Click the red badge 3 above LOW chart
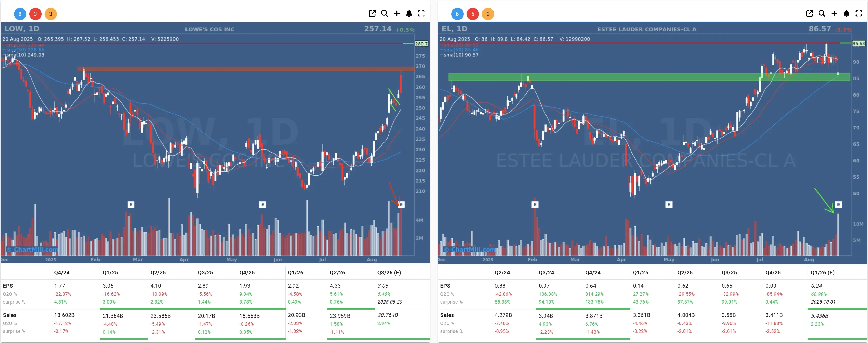 click(x=35, y=14)
